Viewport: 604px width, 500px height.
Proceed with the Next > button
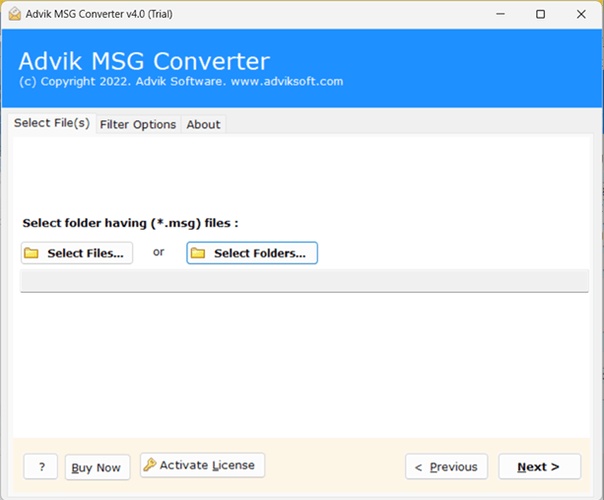(x=539, y=466)
